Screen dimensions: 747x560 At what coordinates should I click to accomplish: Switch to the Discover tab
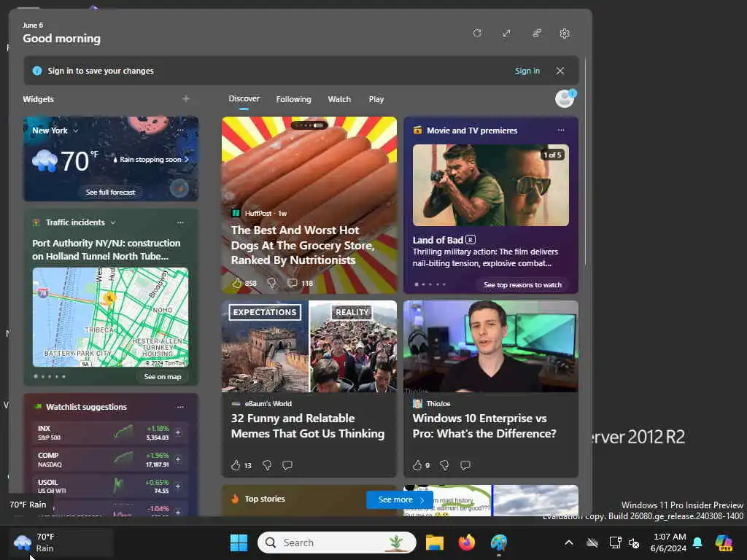[x=244, y=98]
